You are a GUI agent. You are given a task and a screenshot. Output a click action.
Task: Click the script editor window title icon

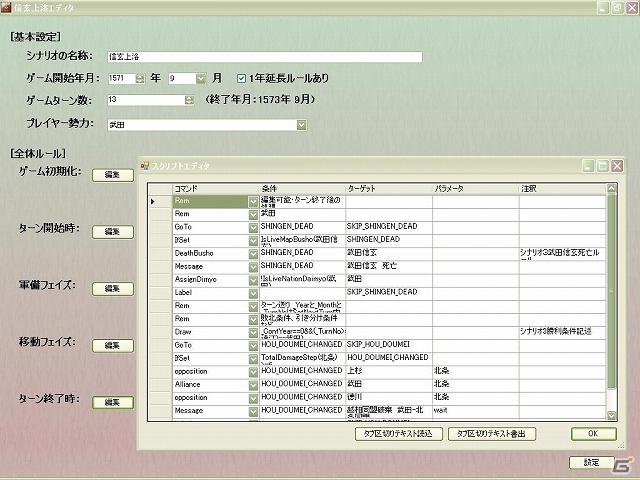(144, 166)
